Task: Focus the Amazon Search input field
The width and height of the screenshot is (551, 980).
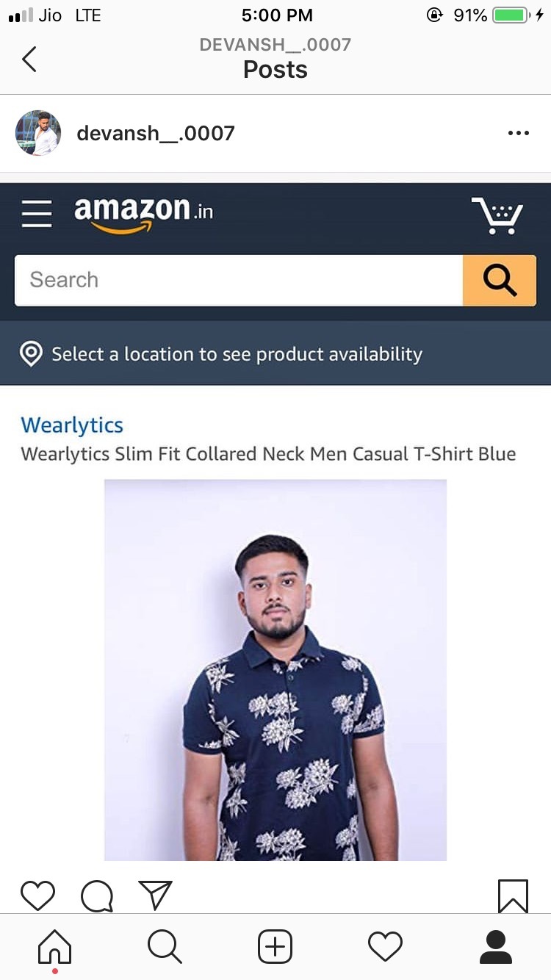Action: [239, 280]
